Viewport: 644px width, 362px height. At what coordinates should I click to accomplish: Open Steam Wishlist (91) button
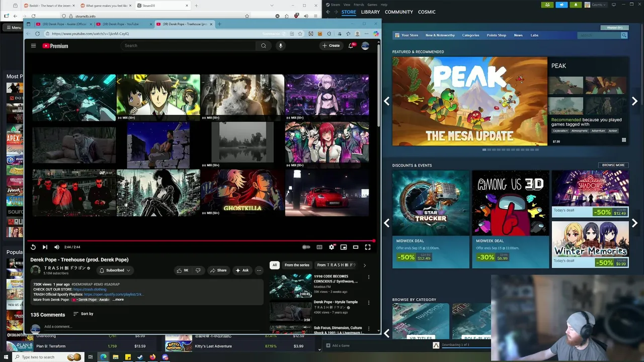point(614,28)
